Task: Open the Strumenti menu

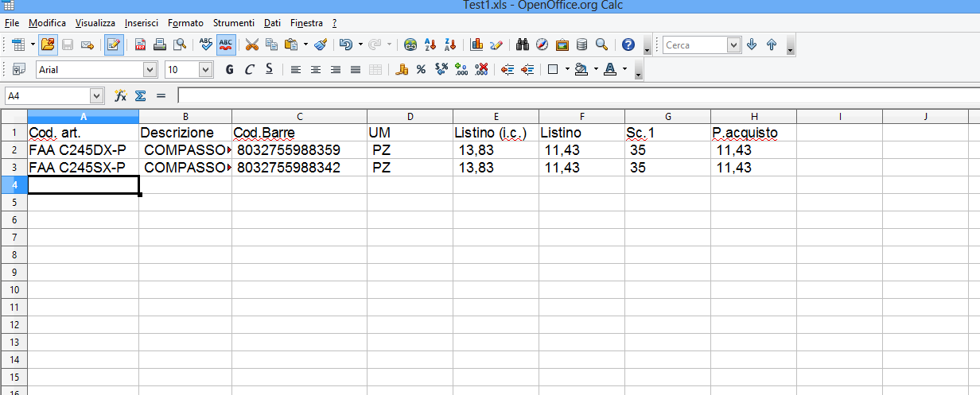Action: [x=234, y=23]
